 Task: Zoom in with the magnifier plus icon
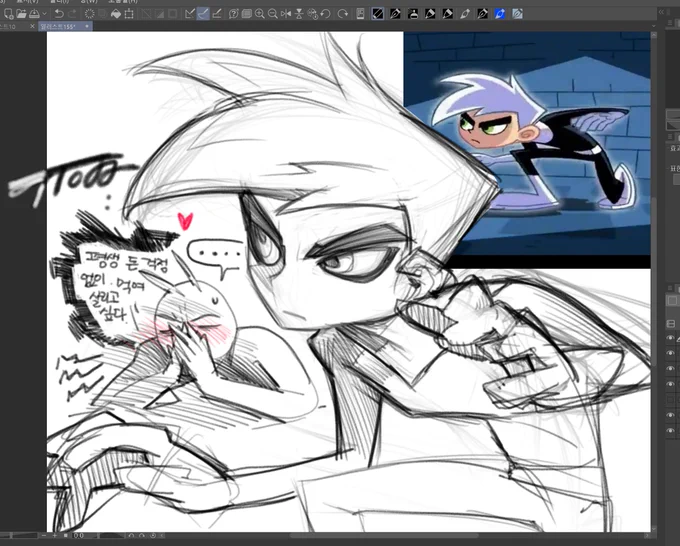coord(259,14)
